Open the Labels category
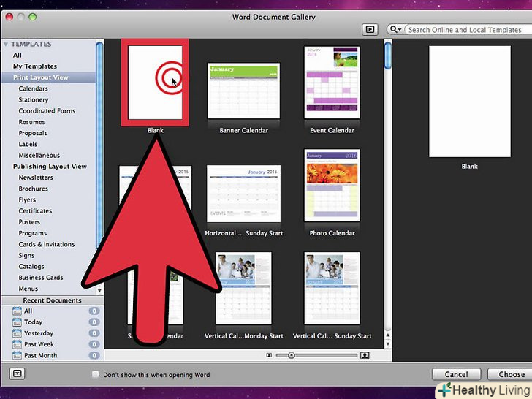This screenshot has height=399, width=532. [x=28, y=144]
